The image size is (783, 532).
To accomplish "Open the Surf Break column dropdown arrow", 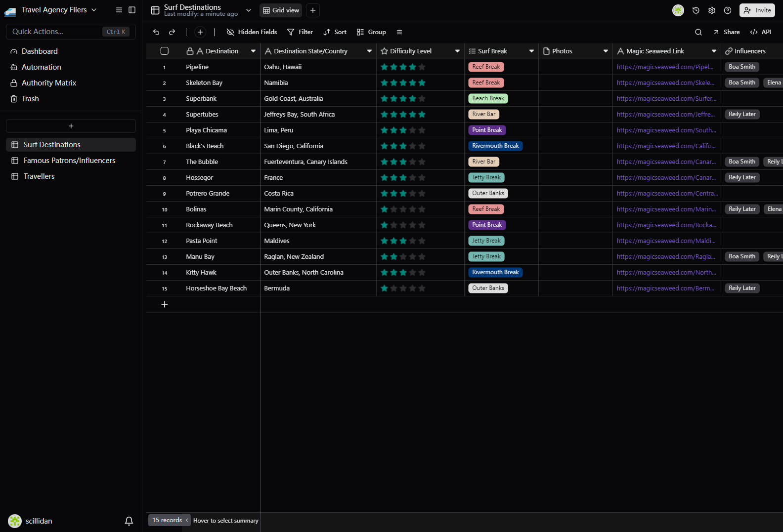I will pos(531,51).
